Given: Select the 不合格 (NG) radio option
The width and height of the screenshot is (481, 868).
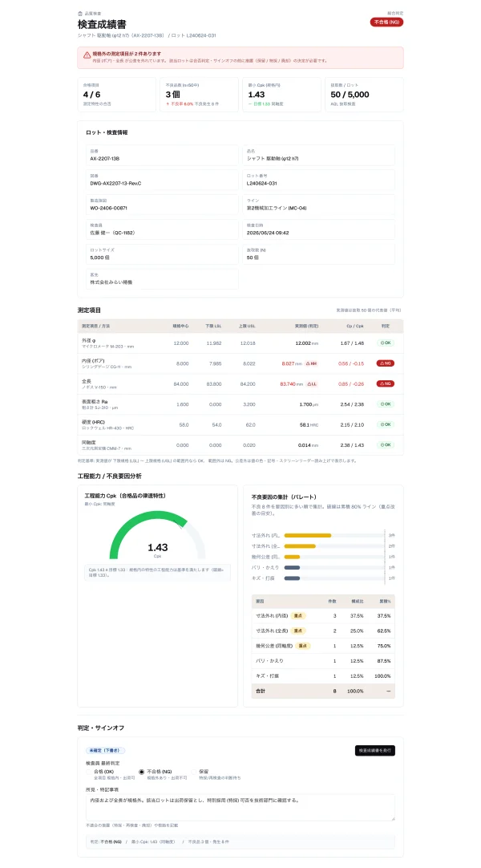Looking at the screenshot, I should 142,771.
